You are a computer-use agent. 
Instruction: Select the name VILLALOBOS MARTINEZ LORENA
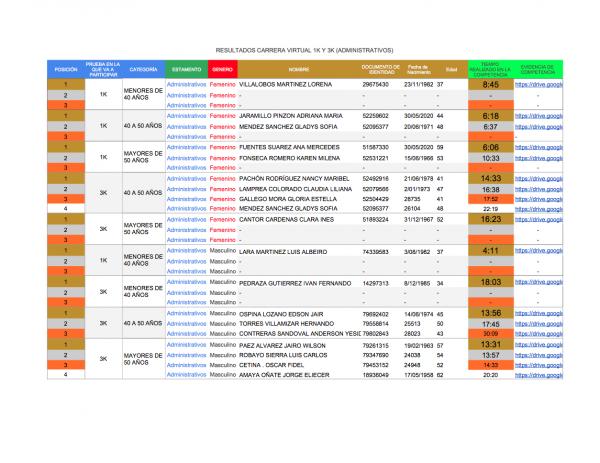(285, 85)
